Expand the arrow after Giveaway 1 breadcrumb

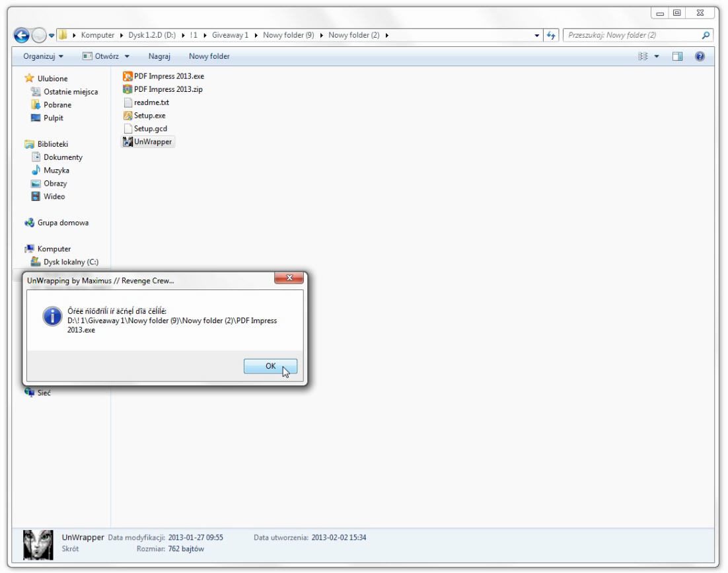coord(256,35)
